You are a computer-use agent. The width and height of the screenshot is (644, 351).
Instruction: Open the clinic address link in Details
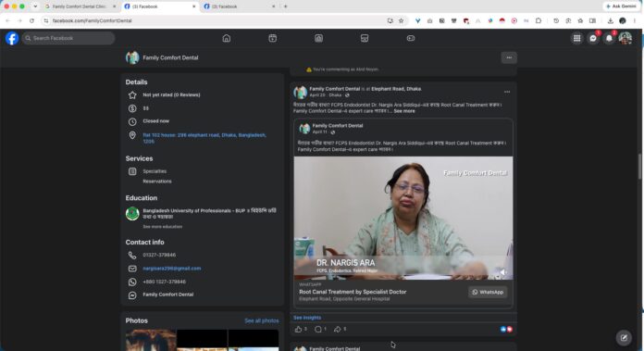[x=204, y=138]
